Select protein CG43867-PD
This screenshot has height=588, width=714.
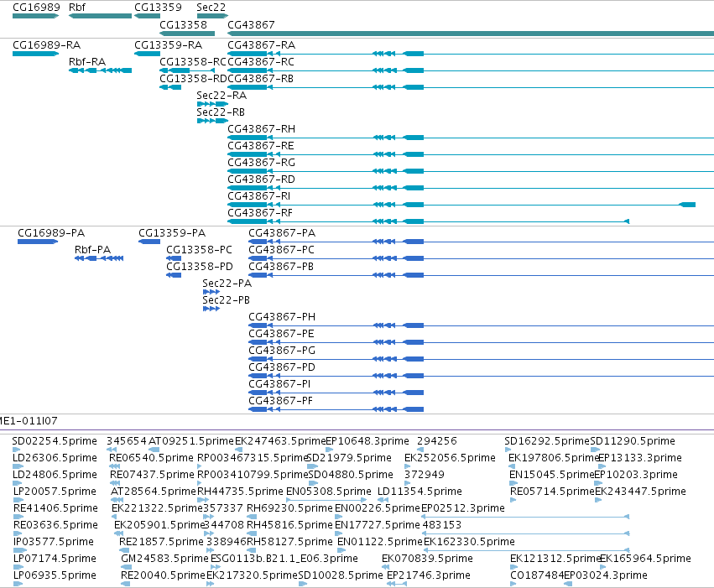pyautogui.click(x=282, y=367)
